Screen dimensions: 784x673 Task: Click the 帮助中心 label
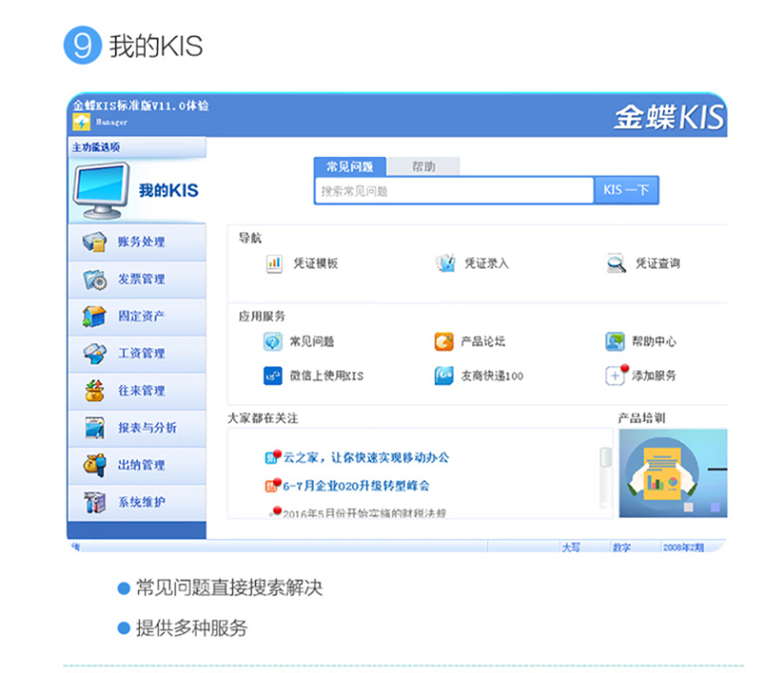[x=654, y=342]
